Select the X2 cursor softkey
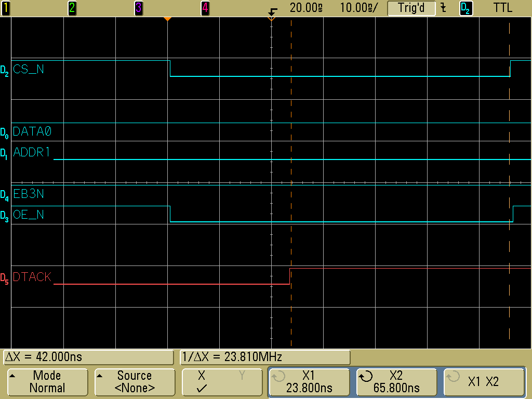Viewport: 532px width, 399px height. tap(397, 382)
